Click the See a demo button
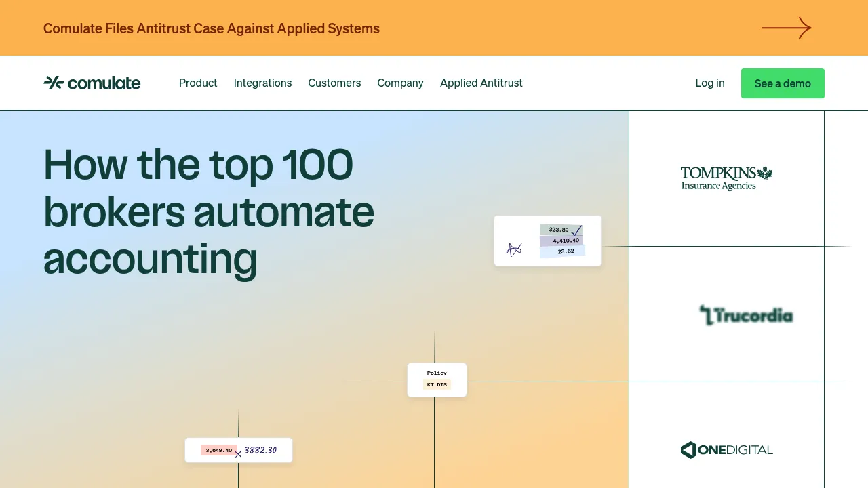The width and height of the screenshot is (868, 488). tap(783, 83)
